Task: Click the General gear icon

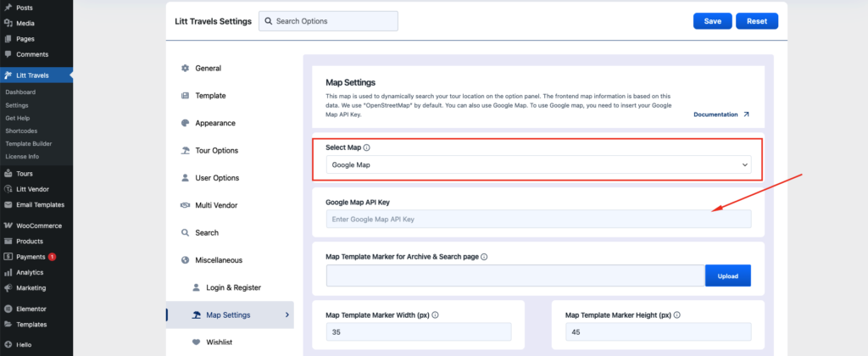Action: (x=185, y=69)
